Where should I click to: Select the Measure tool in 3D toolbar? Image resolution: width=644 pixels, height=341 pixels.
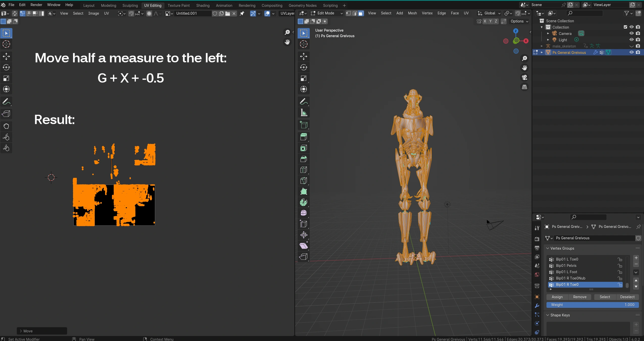[303, 113]
